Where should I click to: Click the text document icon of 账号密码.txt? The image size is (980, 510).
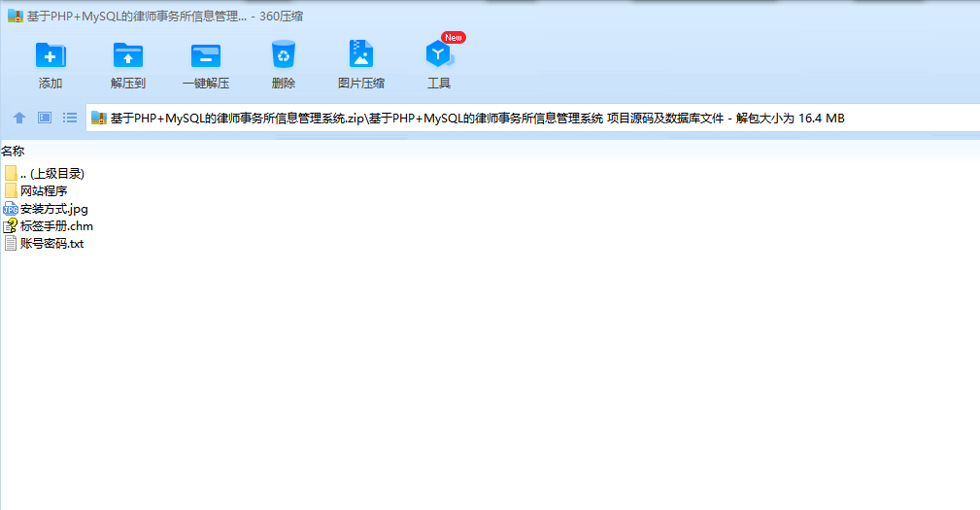tap(11, 243)
